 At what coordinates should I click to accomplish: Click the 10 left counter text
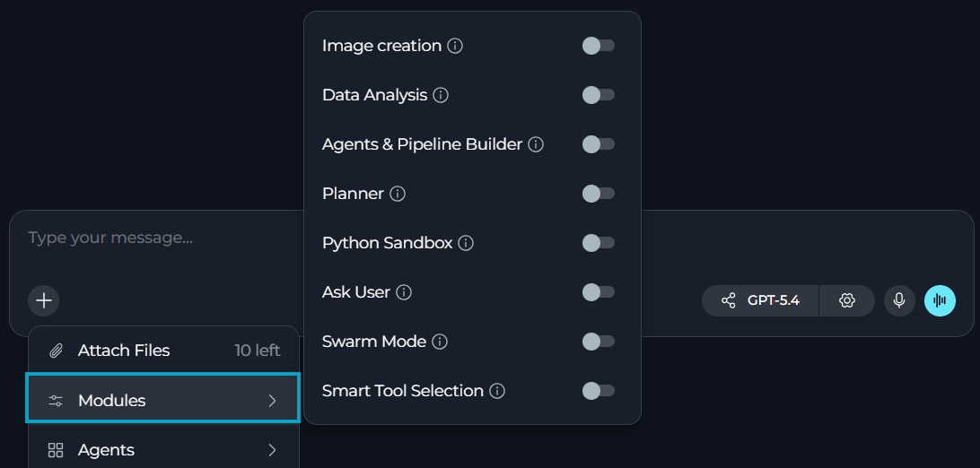coord(258,351)
